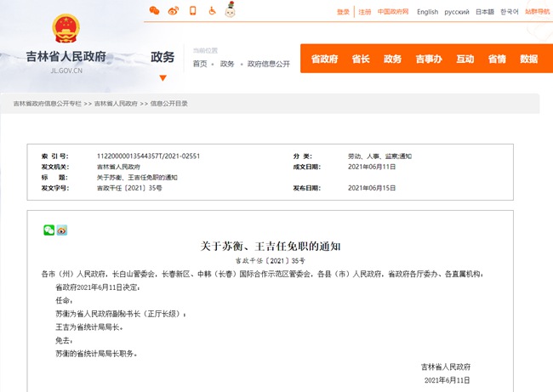Open the 站群导航 site navigation
The height and width of the screenshot is (392, 553).
click(x=536, y=12)
